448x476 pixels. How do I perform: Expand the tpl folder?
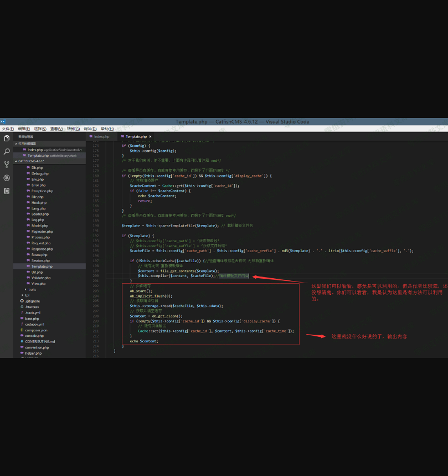[27, 295]
